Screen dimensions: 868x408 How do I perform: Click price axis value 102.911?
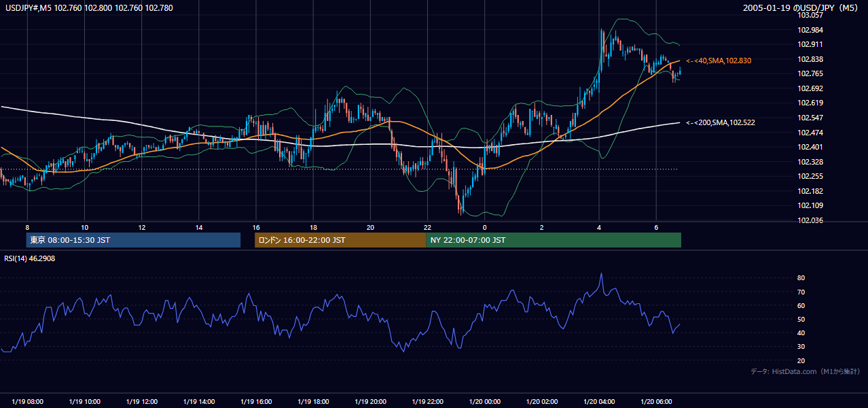point(810,44)
